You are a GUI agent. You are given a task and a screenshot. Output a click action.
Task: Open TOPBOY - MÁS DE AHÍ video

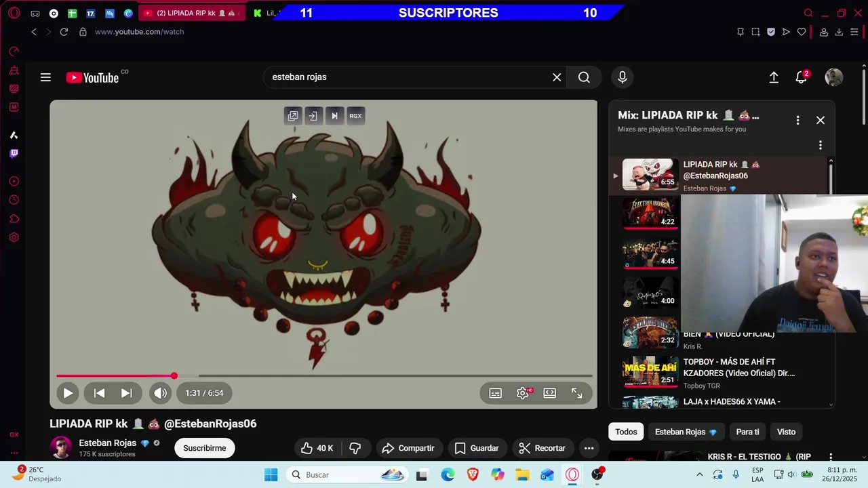pyautogui.click(x=718, y=372)
